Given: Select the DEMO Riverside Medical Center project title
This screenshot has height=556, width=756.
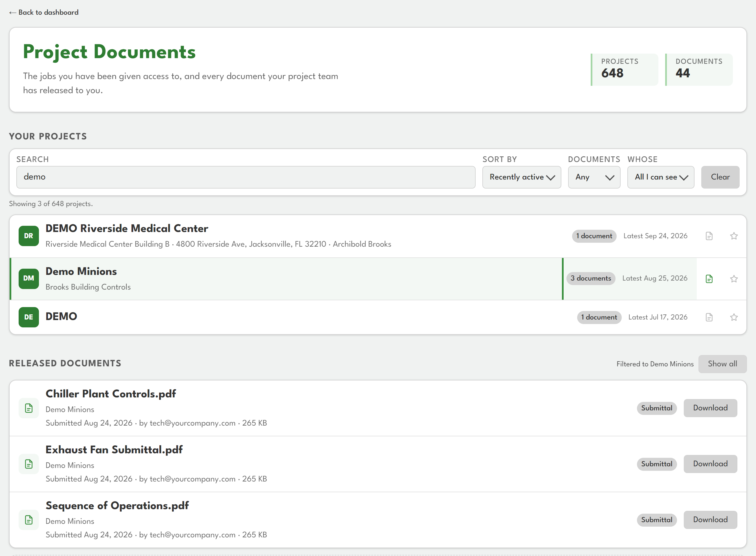Looking at the screenshot, I should (127, 229).
